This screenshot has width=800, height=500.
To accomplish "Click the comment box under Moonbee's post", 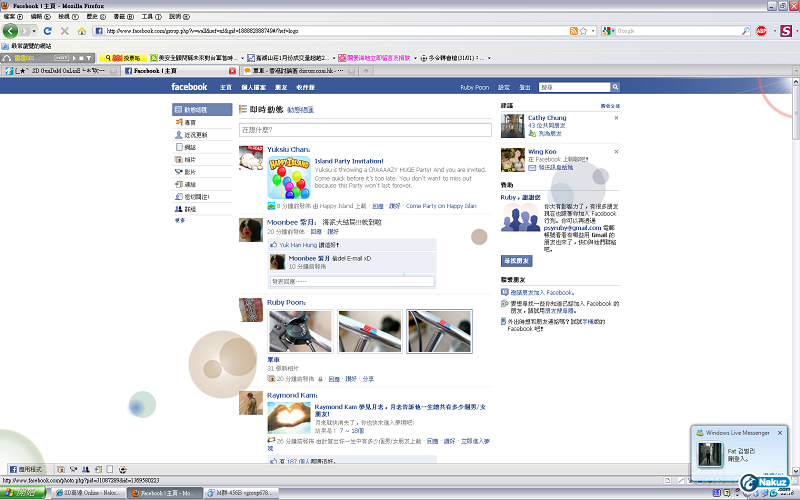I will click(x=352, y=281).
